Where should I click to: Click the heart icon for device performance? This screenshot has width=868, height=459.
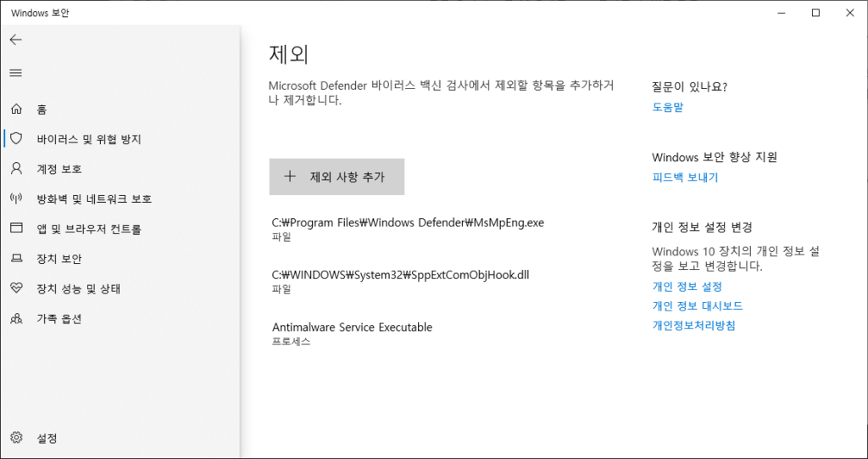(x=17, y=288)
